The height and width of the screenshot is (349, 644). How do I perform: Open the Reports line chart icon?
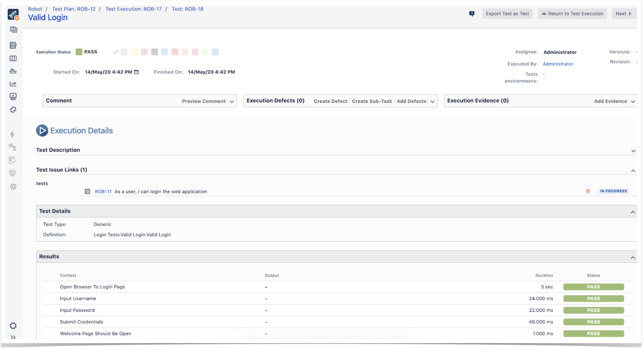pos(13,84)
